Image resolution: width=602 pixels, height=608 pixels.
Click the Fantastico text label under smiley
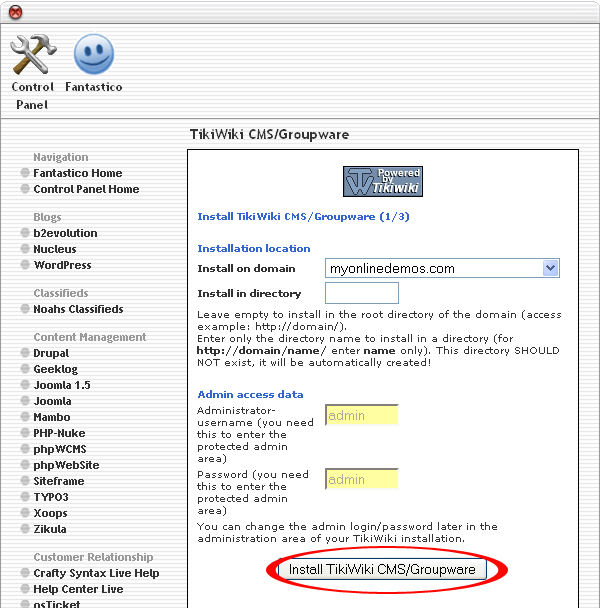pos(94,87)
